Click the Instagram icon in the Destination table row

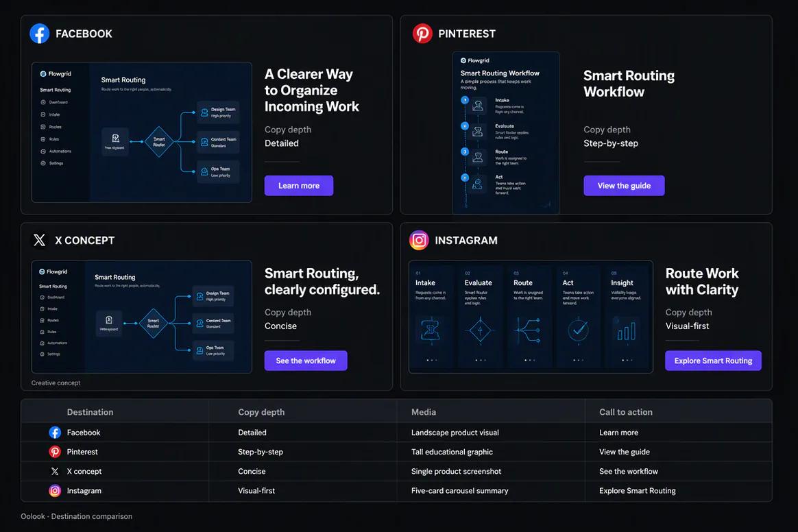55,491
